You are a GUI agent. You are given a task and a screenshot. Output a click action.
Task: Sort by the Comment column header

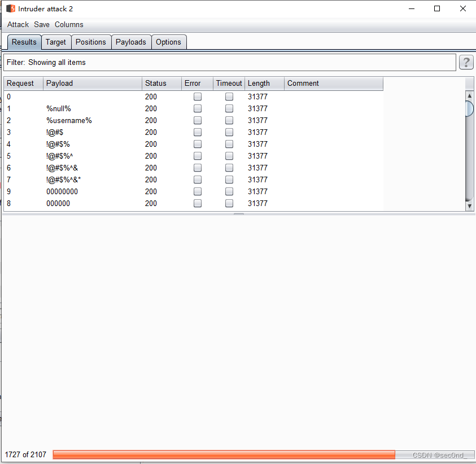point(334,84)
